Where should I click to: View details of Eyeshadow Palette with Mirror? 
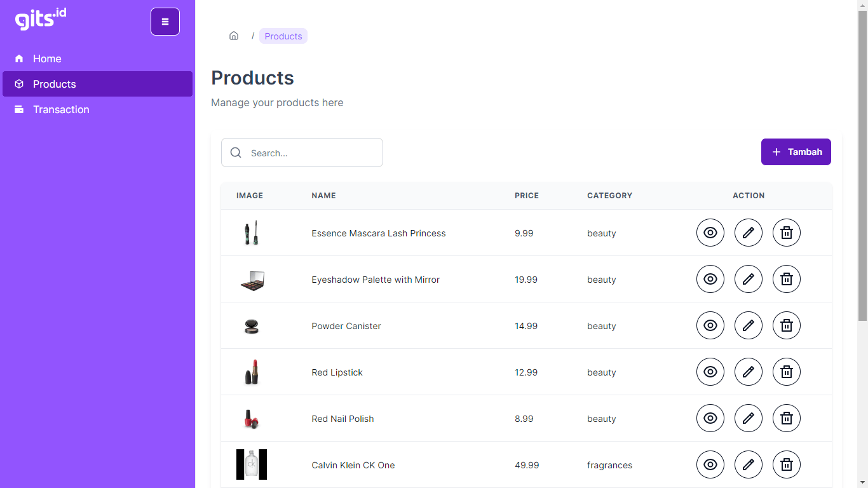710,279
